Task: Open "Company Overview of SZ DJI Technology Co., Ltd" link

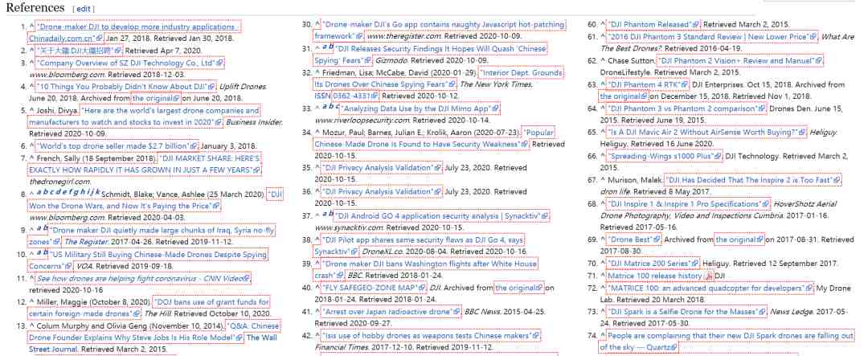Action: point(129,63)
